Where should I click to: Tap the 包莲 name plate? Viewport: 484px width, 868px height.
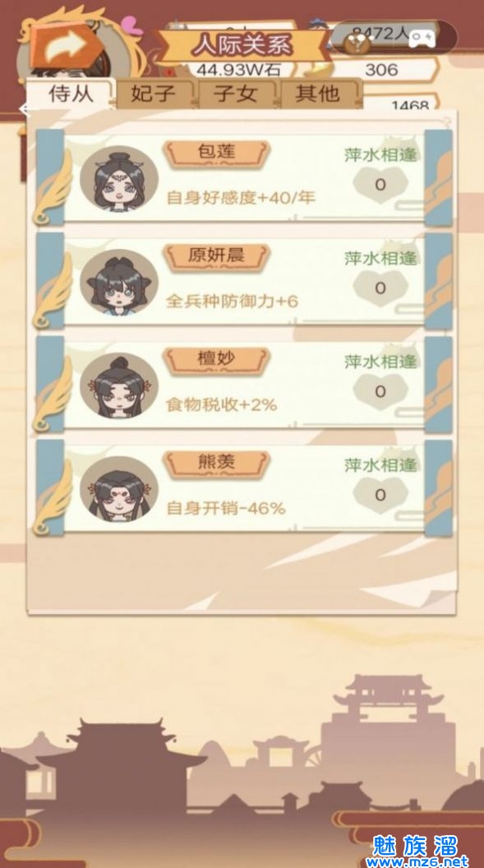coord(217,154)
